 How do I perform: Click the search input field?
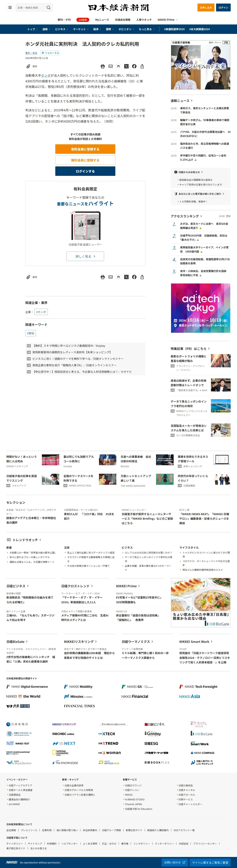[x=31, y=7]
